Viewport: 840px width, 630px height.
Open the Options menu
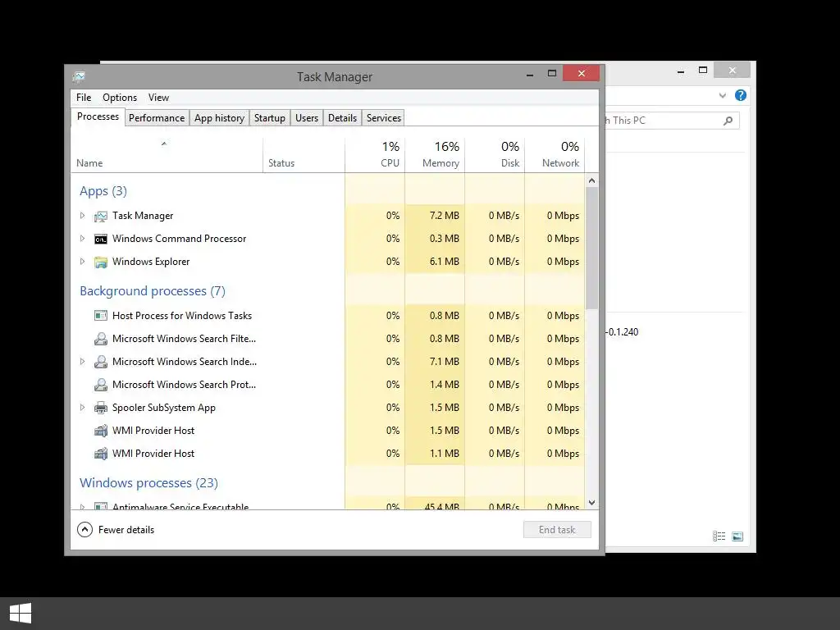(120, 98)
